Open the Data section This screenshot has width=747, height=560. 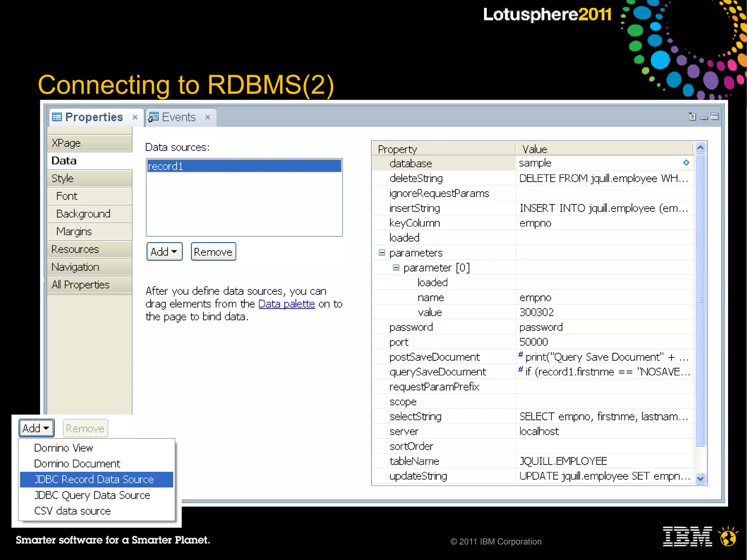[90, 161]
